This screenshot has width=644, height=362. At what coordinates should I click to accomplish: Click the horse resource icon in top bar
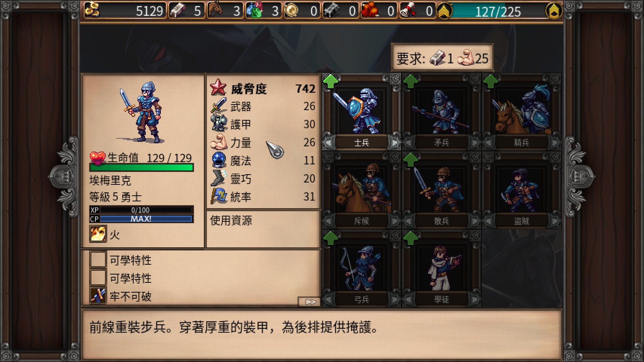[215, 10]
